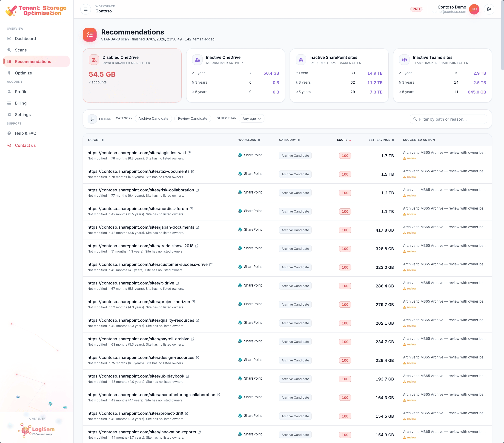Click the sign-out icon in the header
Viewport: 504px width, 443px height.
[489, 9]
